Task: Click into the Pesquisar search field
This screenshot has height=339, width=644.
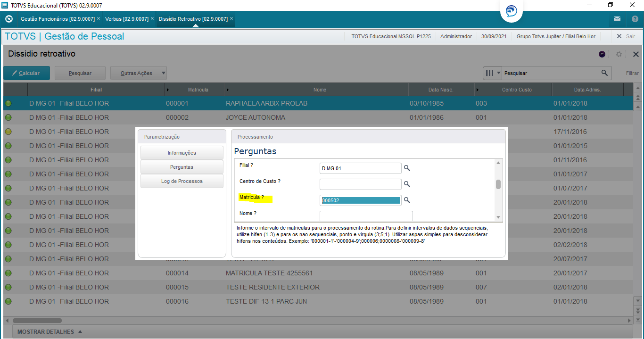Action: [x=551, y=73]
